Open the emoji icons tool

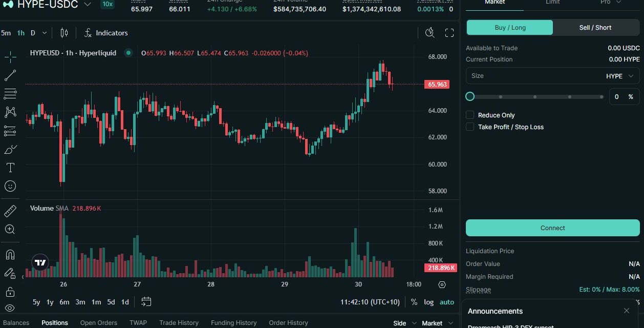(10, 186)
